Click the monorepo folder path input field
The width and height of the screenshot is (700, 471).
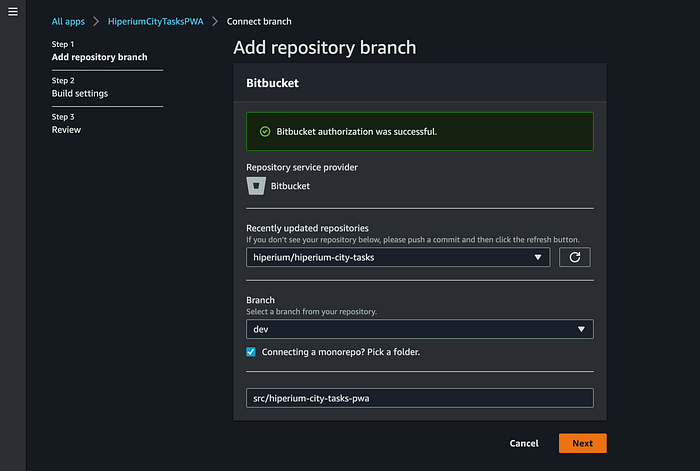[420, 398]
